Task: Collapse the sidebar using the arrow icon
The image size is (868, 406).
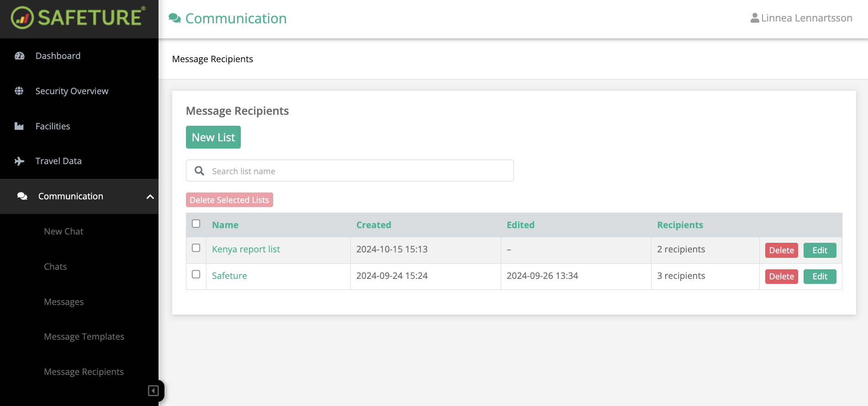Action: (x=153, y=390)
